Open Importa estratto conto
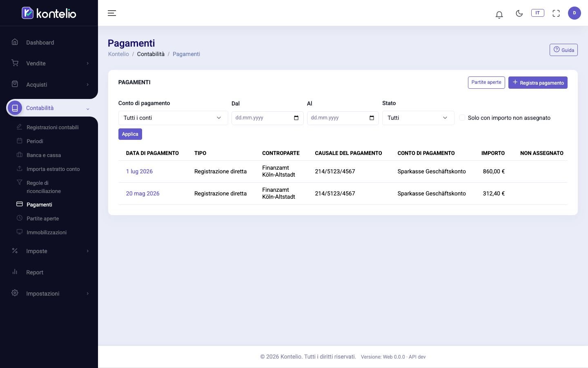Screen dimensions: 588x368 point(53,169)
